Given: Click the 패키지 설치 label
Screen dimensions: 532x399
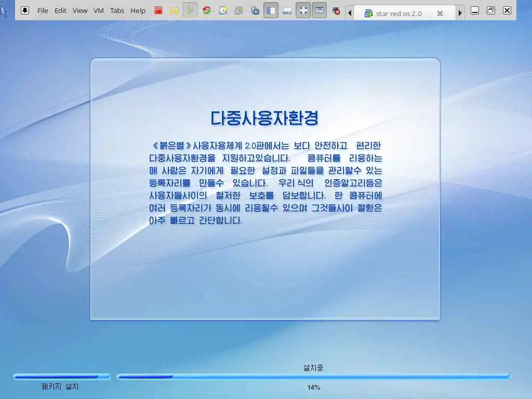Looking at the screenshot, I should pos(60,387).
